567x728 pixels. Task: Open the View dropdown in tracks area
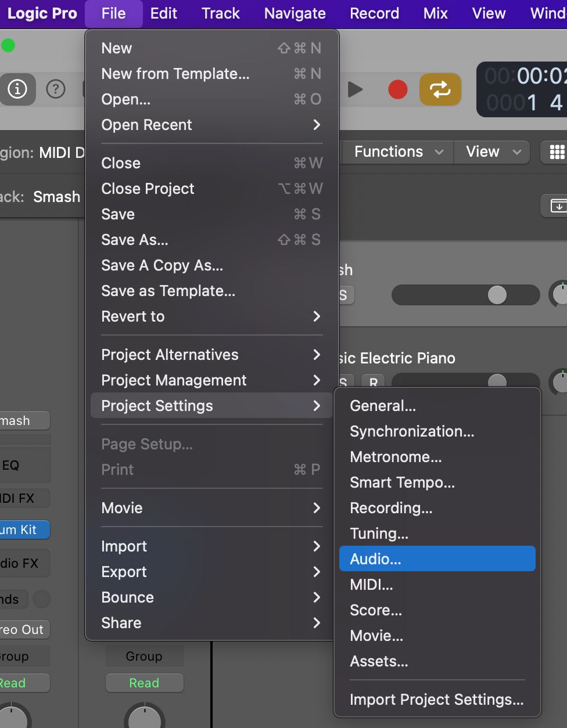493,152
